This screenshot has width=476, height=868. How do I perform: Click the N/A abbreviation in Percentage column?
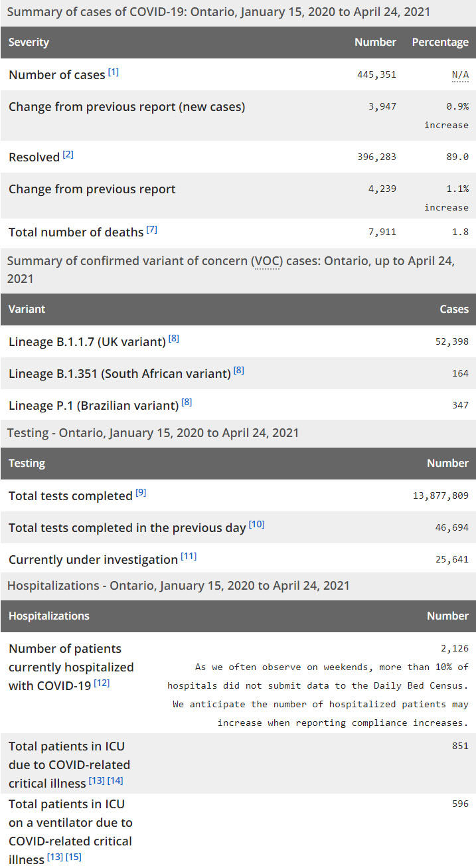[x=460, y=74]
